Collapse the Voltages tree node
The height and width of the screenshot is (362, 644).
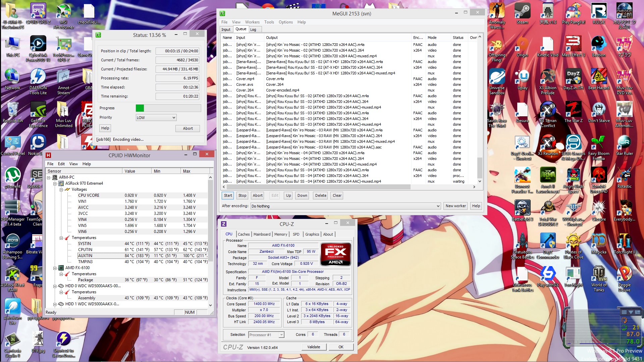coord(61,190)
